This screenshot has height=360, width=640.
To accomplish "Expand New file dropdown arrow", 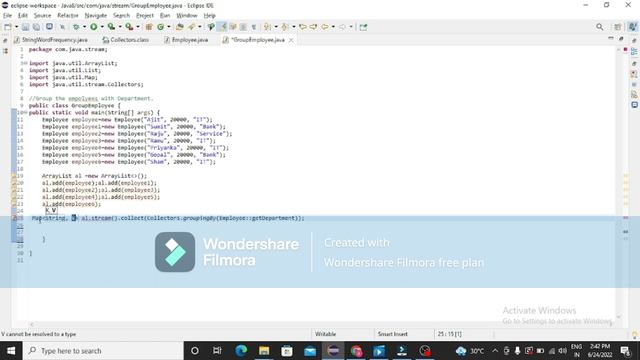I will tap(16, 27).
